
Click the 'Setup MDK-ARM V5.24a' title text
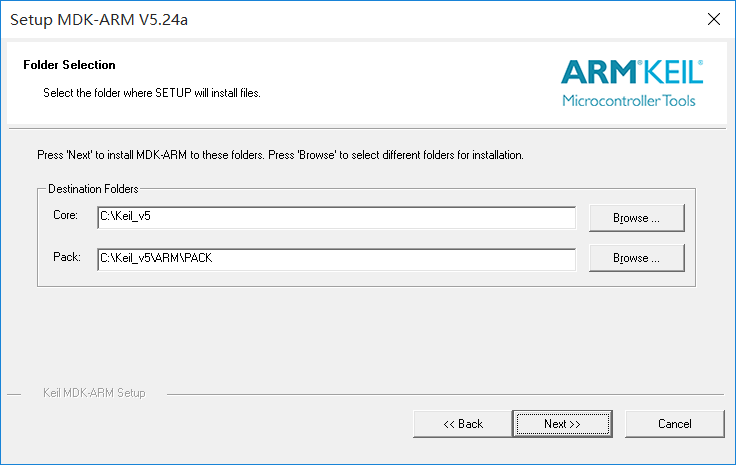click(x=99, y=20)
